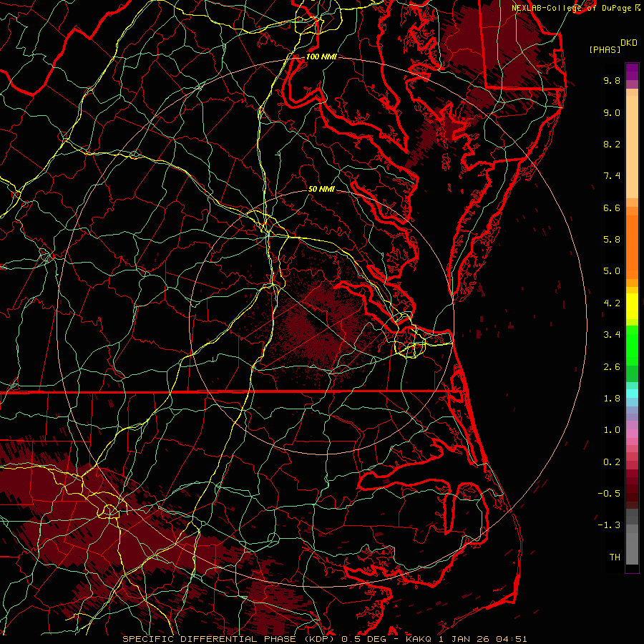The height and width of the screenshot is (644, 644).
Task: Click the TH threshold label on color scale
Action: coord(615,557)
